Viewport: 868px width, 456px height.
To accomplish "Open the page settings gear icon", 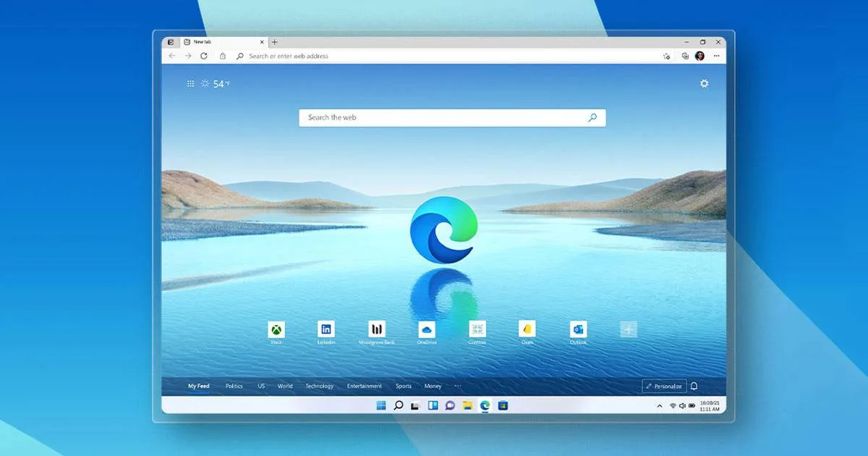I will [x=704, y=83].
